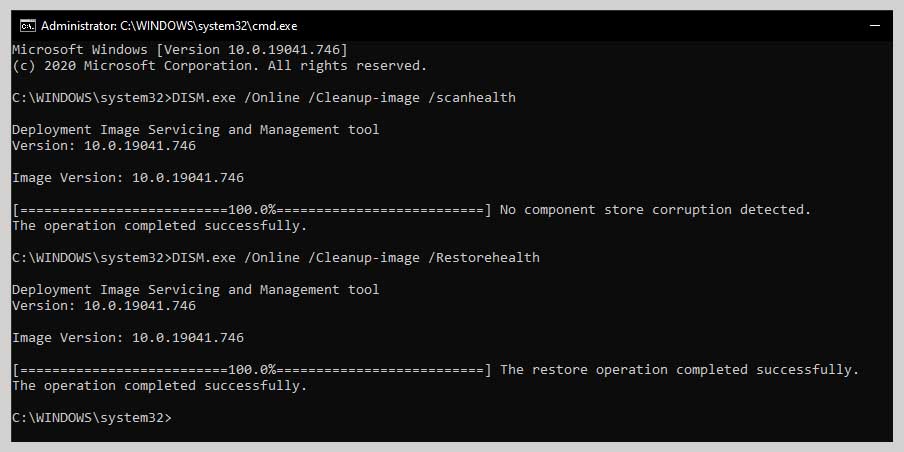
Task: Click the first "Deployment Image Servicing" heading line
Action: 195,130
